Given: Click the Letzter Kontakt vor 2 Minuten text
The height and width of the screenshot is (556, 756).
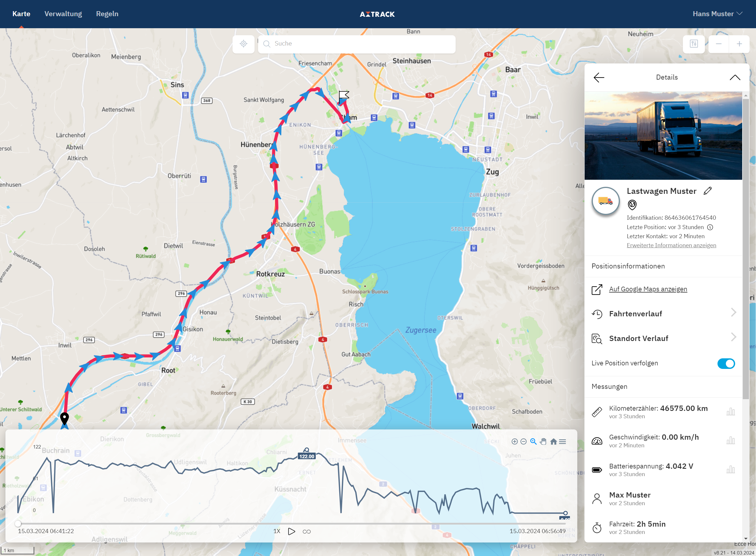Looking at the screenshot, I should (x=665, y=236).
